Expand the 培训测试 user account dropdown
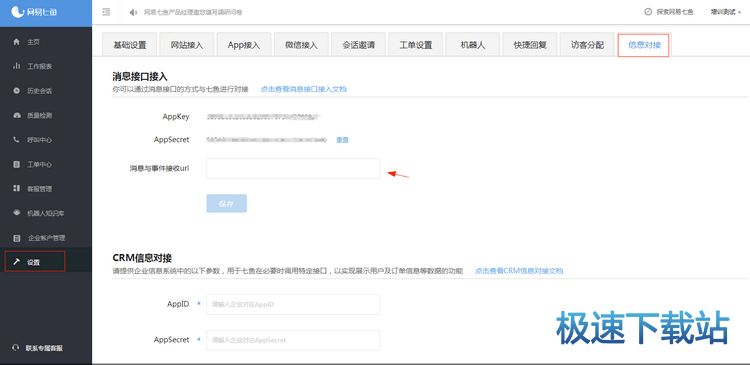Viewport: 750px width, 365px height. click(726, 12)
